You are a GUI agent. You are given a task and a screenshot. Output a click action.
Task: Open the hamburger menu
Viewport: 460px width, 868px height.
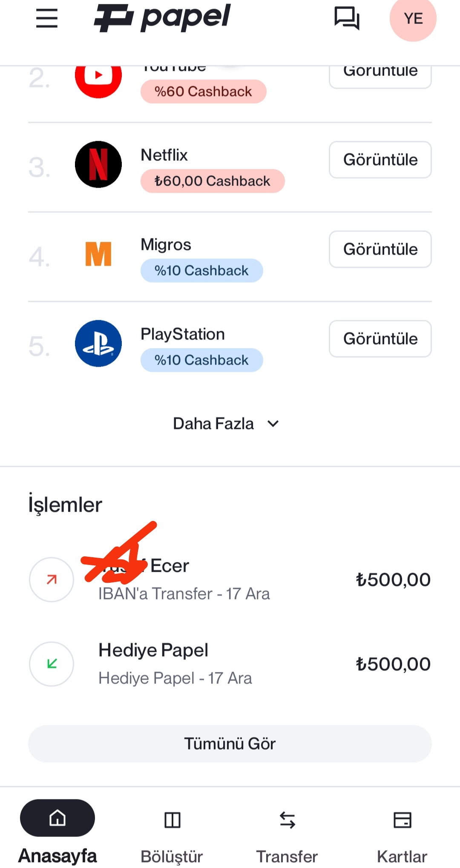point(47,18)
